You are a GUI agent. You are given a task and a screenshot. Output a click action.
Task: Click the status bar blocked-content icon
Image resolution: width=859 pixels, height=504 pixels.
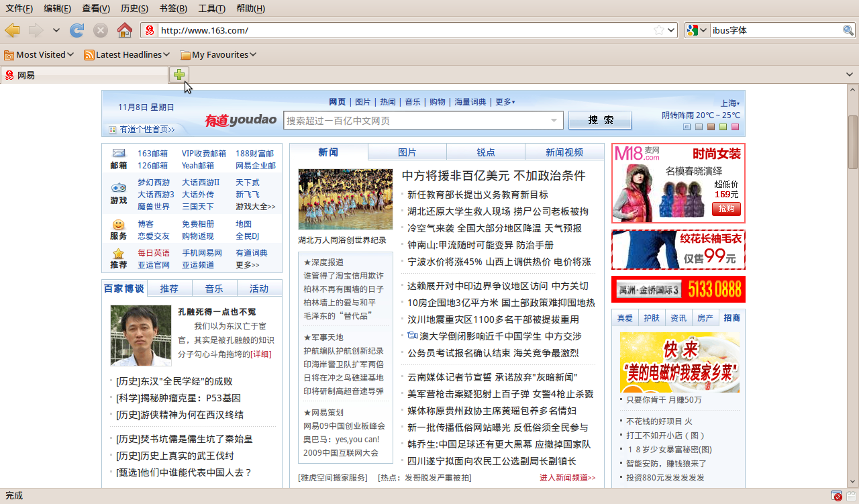coord(837,496)
